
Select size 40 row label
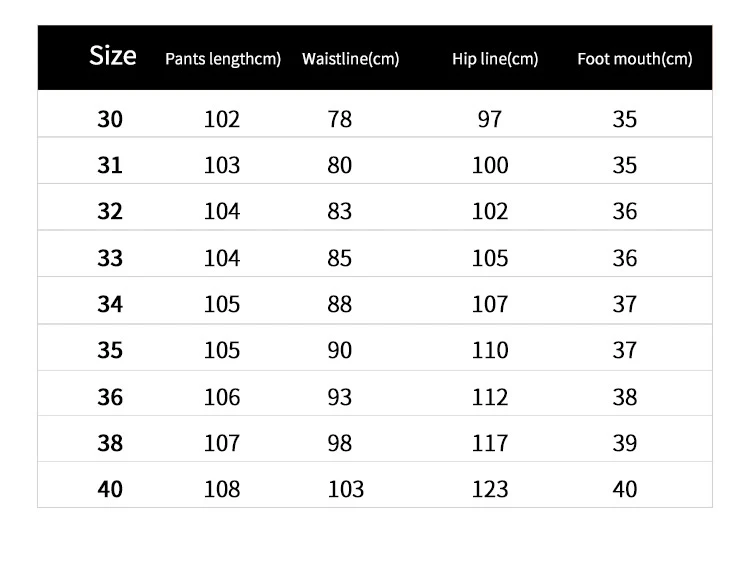click(x=110, y=489)
